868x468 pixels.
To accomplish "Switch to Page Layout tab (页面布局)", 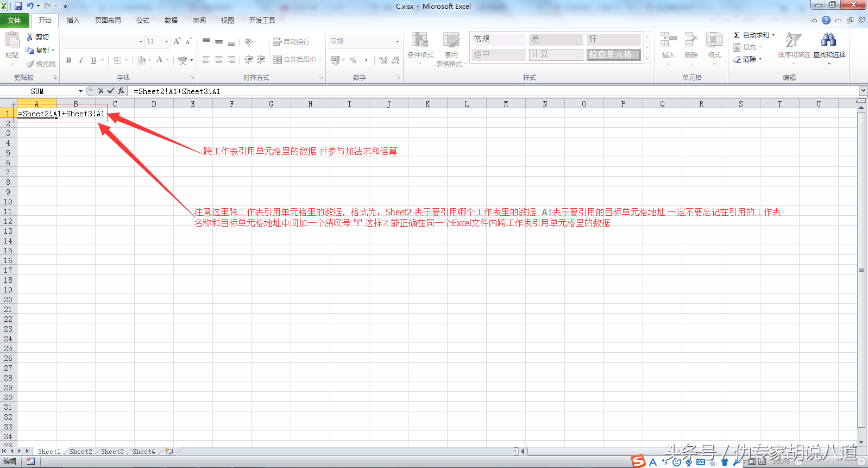I will (x=108, y=21).
